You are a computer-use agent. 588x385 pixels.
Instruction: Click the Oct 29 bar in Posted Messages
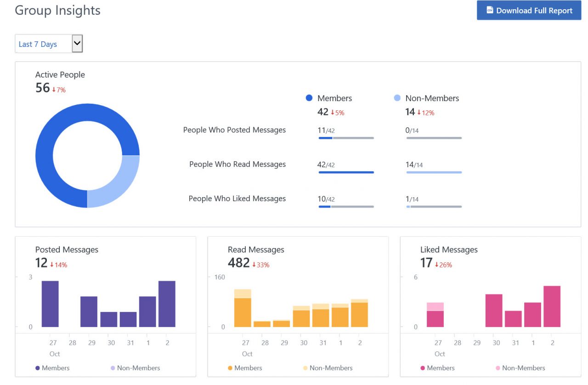pos(89,312)
